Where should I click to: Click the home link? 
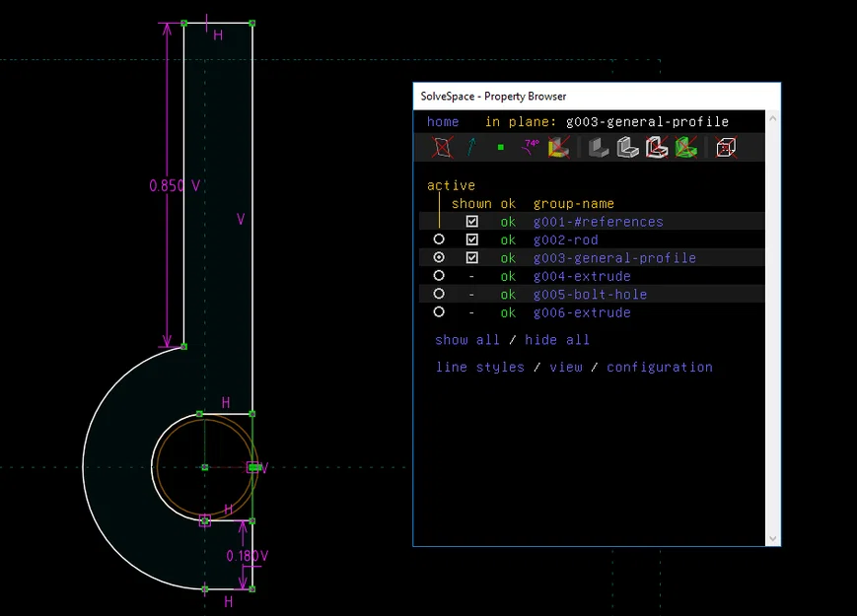(443, 122)
